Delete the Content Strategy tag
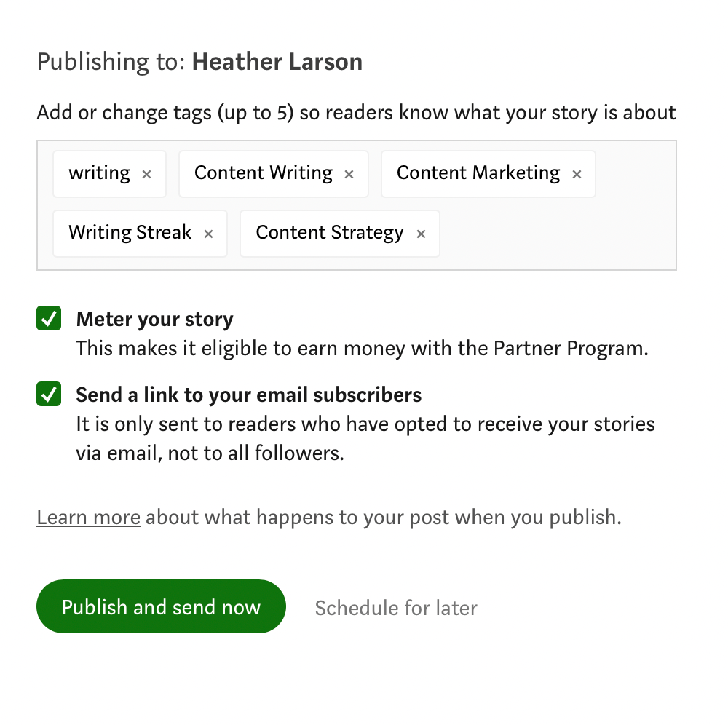Image resolution: width=728 pixels, height=725 pixels. [x=421, y=234]
